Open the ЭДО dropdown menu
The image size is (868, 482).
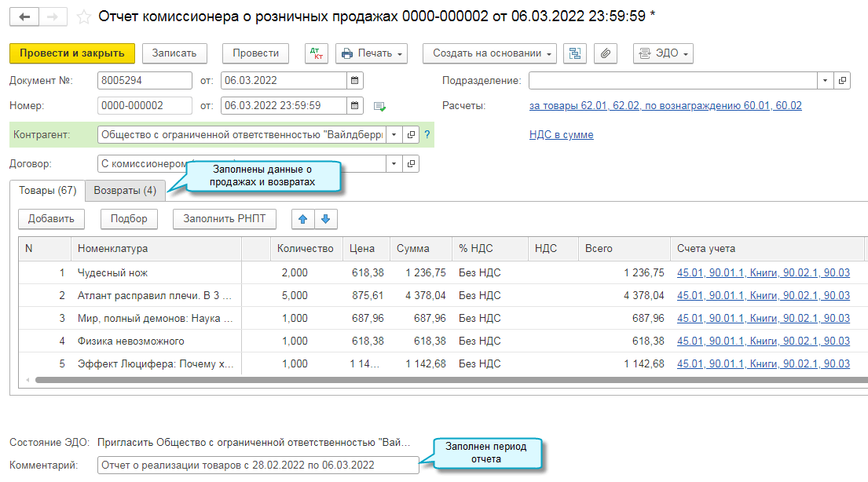[663, 53]
